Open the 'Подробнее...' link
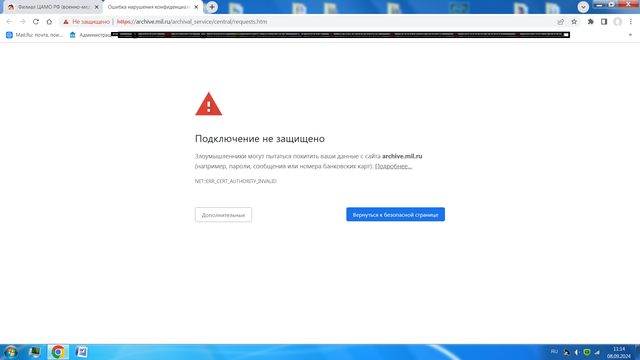The height and width of the screenshot is (360, 640). (393, 166)
